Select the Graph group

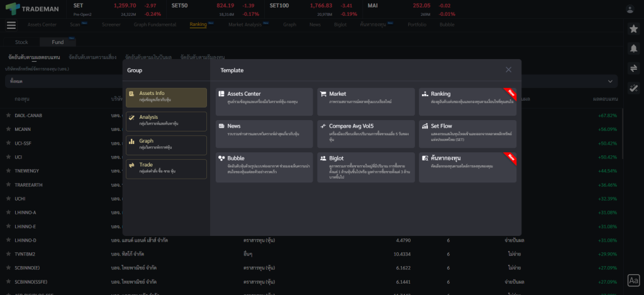[x=166, y=145]
